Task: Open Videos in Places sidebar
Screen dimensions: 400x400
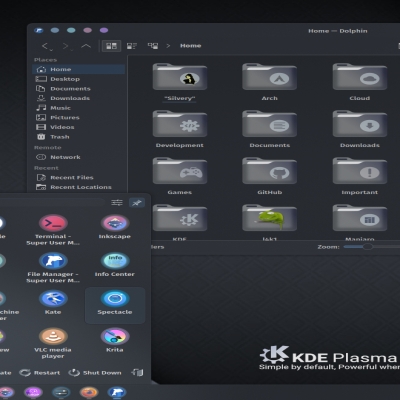Action: coord(79,127)
